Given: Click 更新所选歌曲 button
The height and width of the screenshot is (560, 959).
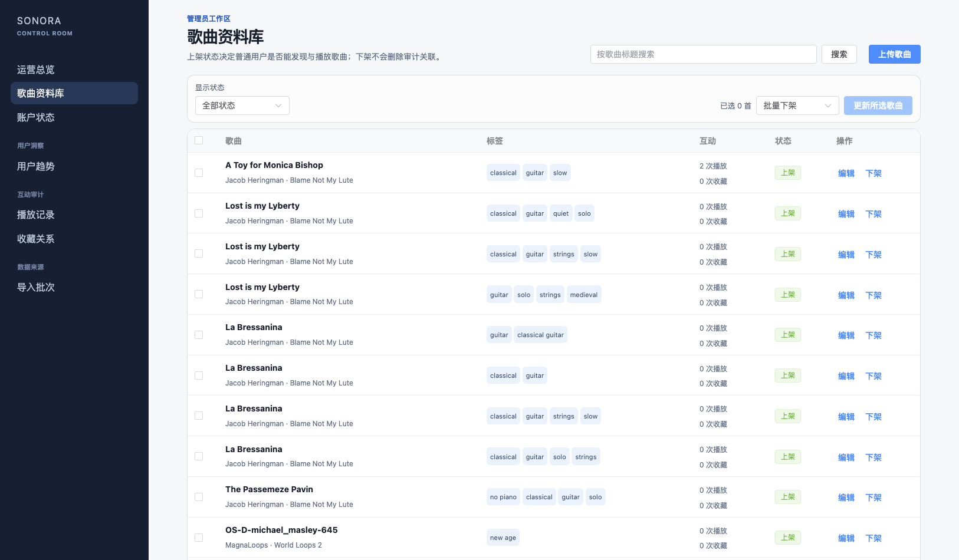Looking at the screenshot, I should click(878, 106).
